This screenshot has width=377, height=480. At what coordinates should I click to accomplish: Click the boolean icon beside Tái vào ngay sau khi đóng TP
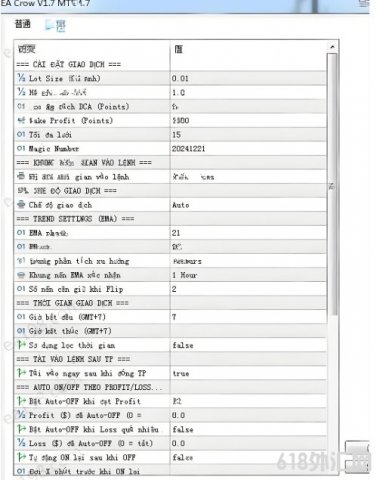tap(22, 373)
